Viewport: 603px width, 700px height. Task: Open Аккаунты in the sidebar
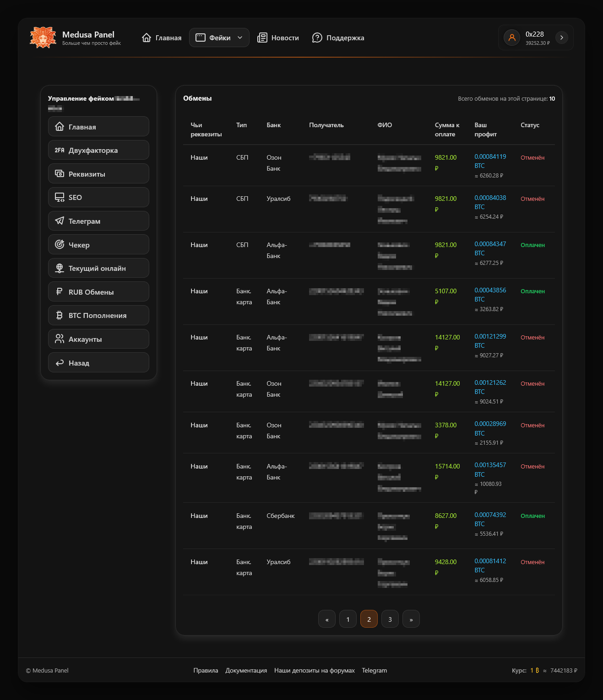point(98,339)
